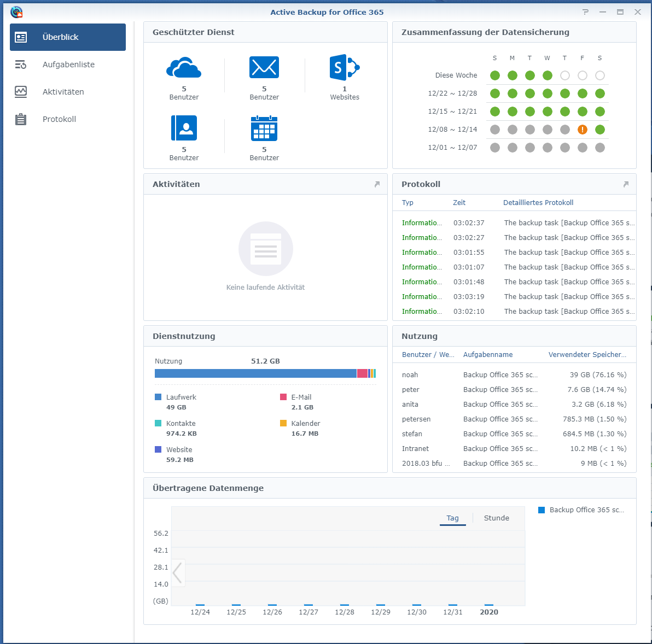The width and height of the screenshot is (652, 644).
Task: Click the Backup Office 365 chart legend swatch
Action: [x=542, y=510]
